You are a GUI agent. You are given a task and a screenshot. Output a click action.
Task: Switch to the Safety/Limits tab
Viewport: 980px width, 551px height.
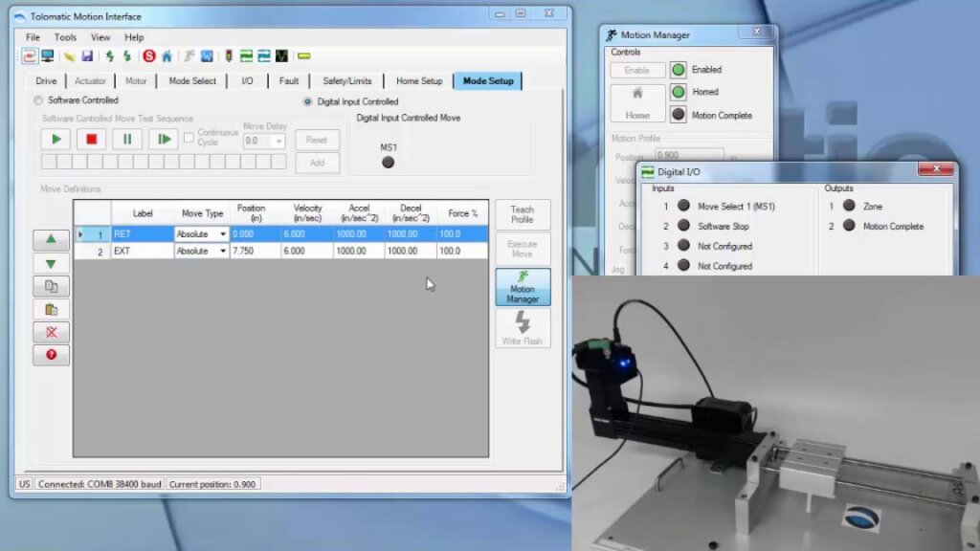[346, 81]
